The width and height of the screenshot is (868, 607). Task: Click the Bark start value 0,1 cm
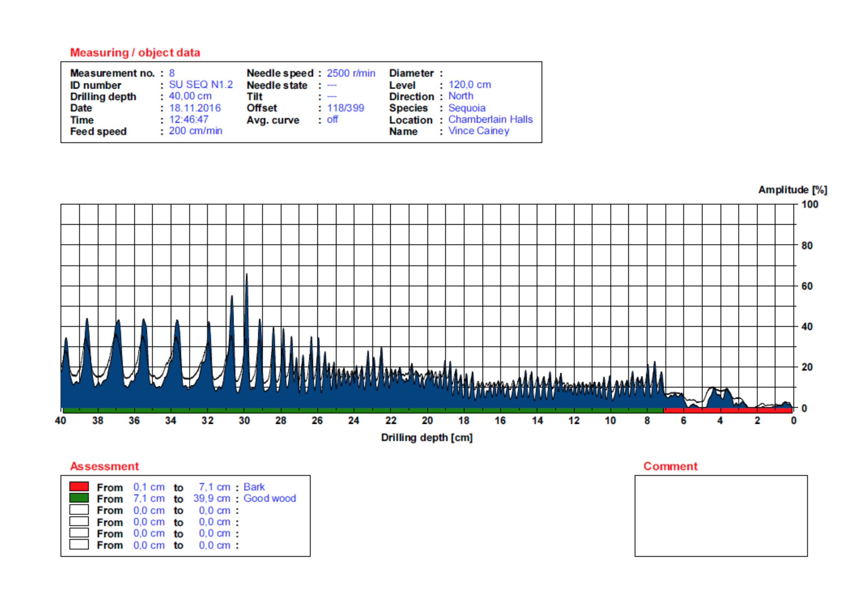pyautogui.click(x=149, y=487)
